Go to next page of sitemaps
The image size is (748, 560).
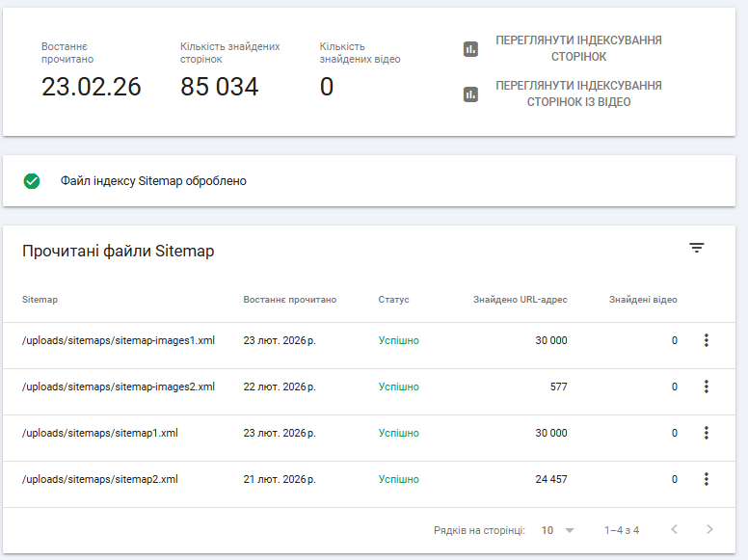click(x=709, y=529)
